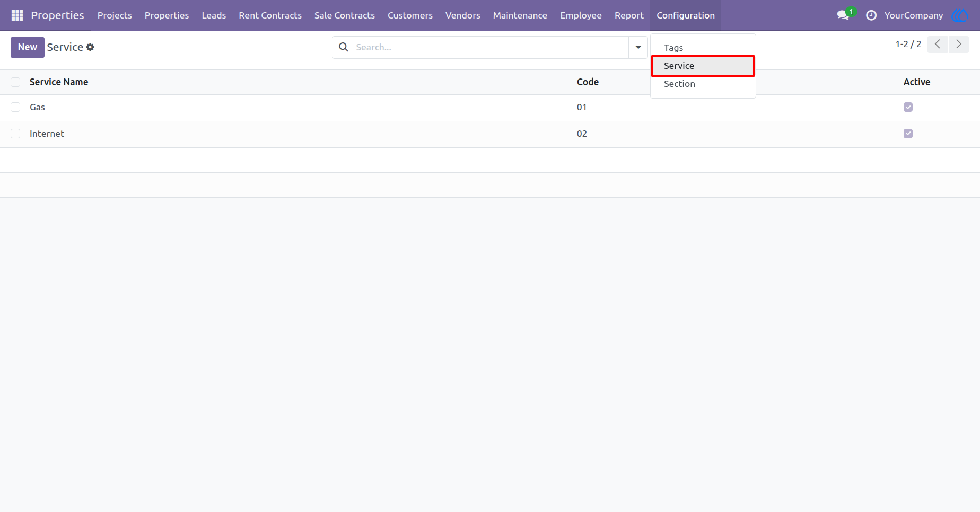980x512 pixels.
Task: Open the Rent Contracts menu
Action: click(270, 15)
